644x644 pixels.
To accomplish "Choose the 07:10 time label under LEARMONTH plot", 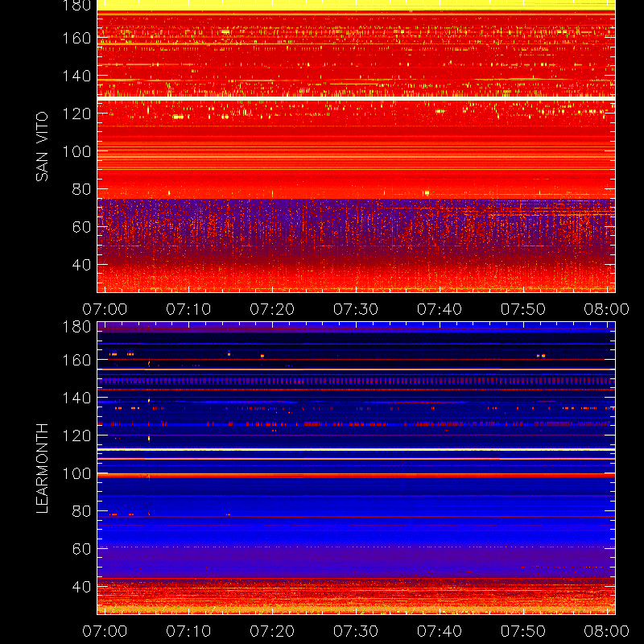I will pyautogui.click(x=188, y=631).
